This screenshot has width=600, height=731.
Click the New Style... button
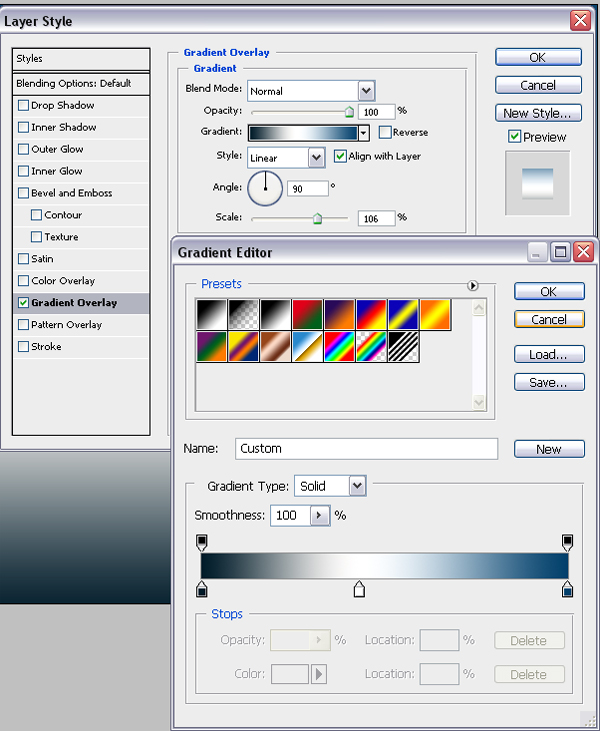tap(538, 113)
